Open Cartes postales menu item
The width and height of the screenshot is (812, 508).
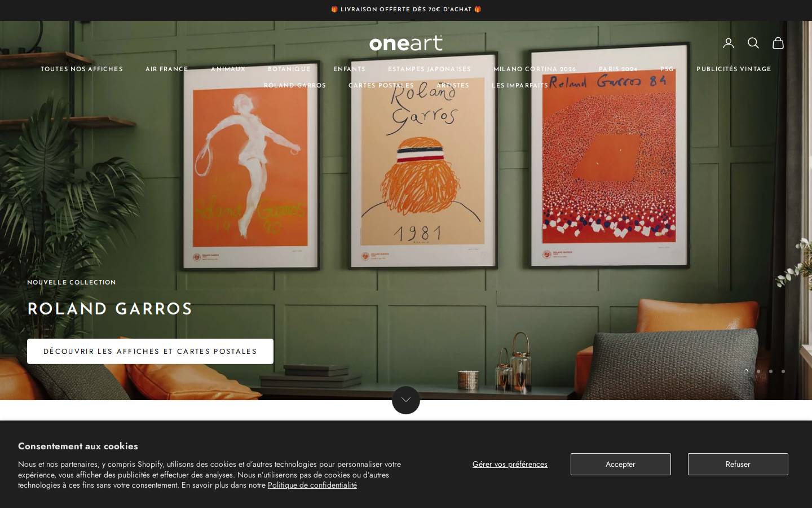coord(381,86)
